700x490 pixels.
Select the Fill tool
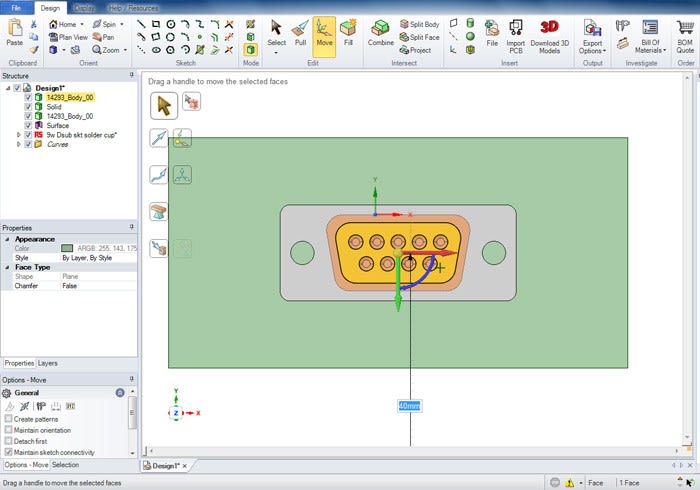pyautogui.click(x=348, y=33)
